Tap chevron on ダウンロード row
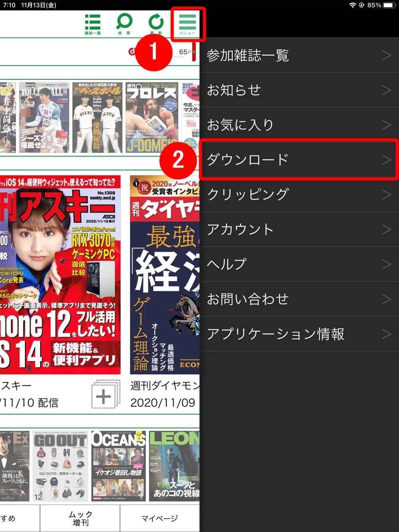Viewport: 399px width, 532px height. click(386, 160)
